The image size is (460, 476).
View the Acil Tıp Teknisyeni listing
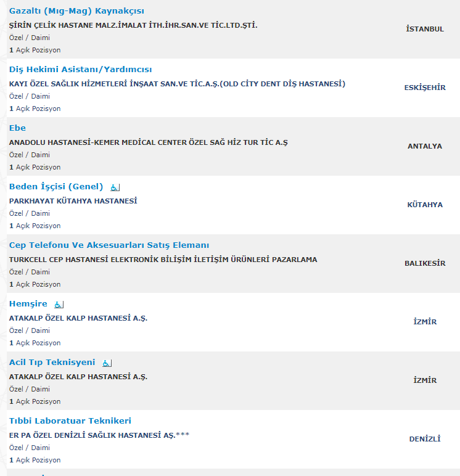52,363
